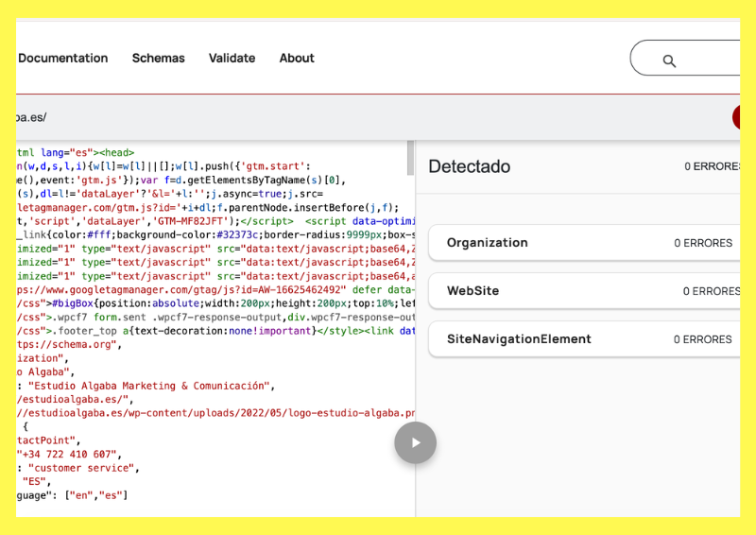Click the #bigBox CSS rule line
Image resolution: width=756 pixels, height=535 pixels.
[x=215, y=303]
